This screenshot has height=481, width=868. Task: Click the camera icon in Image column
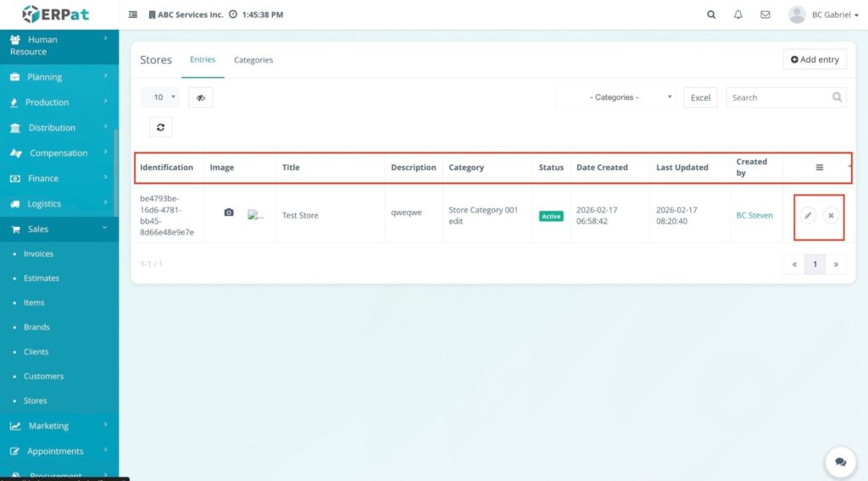(x=228, y=213)
